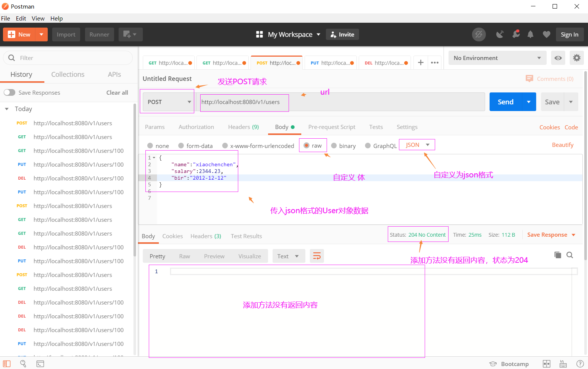Screen dimensions: 588x369
Task: Toggle the sidebar icon in status bar
Action: tap(7, 364)
